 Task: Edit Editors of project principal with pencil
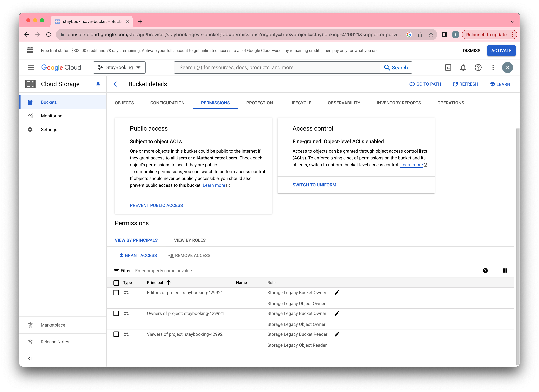tap(337, 293)
